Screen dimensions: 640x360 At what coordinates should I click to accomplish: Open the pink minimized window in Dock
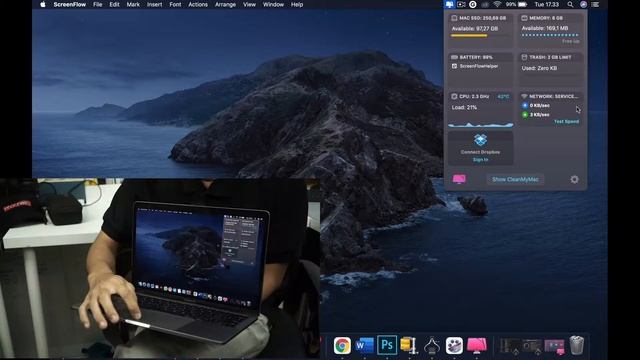click(554, 346)
